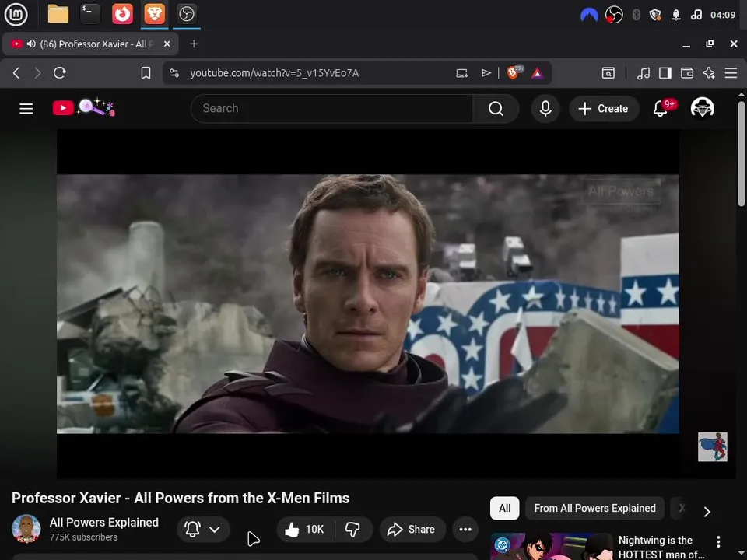Open OBS Studio from the panel launcher
747x560 pixels.
(x=186, y=14)
